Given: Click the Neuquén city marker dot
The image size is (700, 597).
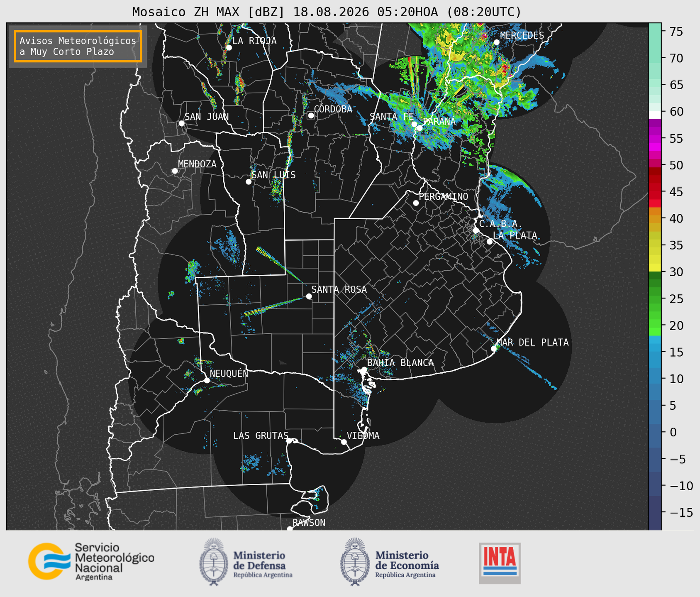Looking at the screenshot, I should point(207,380).
